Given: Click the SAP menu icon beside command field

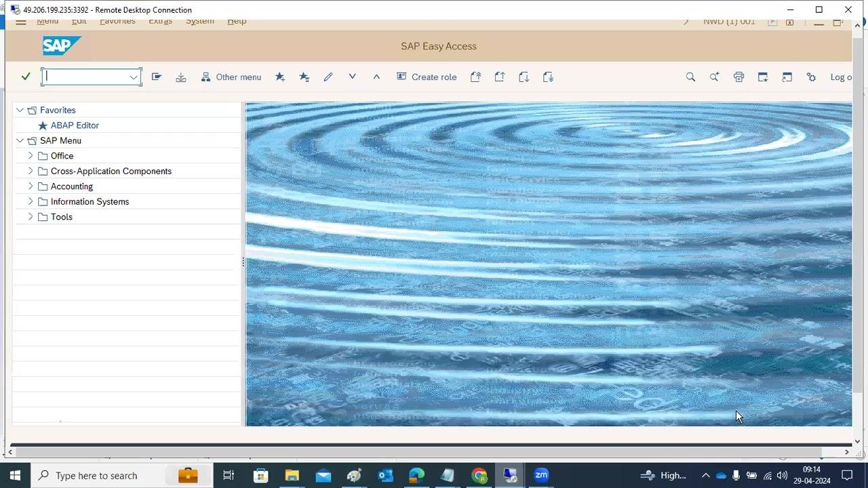Looking at the screenshot, I should click(157, 77).
